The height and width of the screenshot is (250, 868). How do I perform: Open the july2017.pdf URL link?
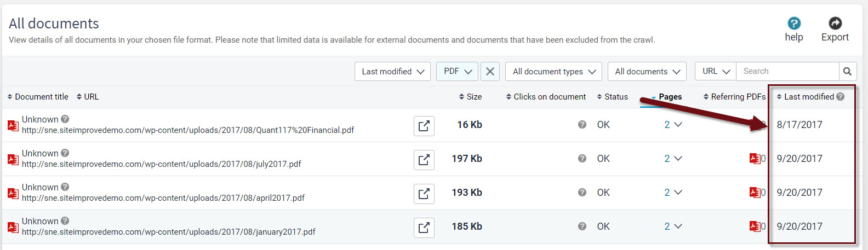pyautogui.click(x=161, y=164)
